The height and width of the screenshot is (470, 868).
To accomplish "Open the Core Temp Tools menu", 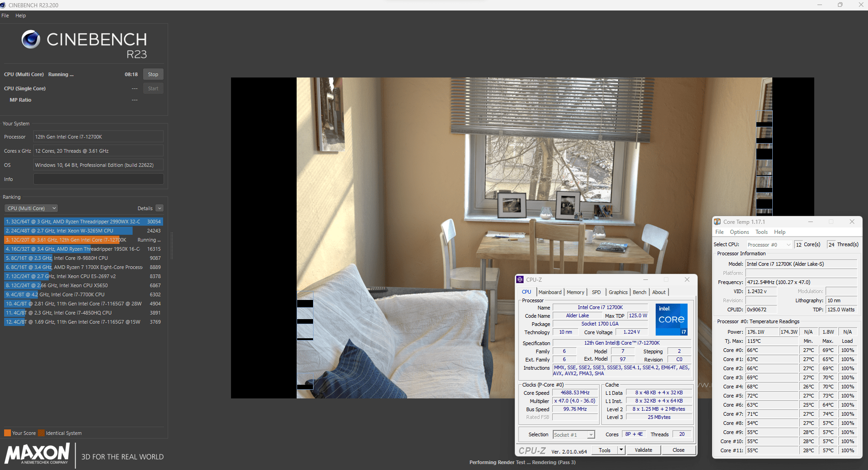I will (x=762, y=232).
